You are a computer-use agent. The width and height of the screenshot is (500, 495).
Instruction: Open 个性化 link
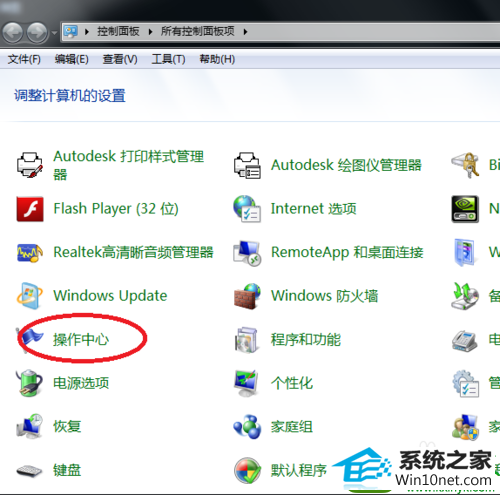coord(292,383)
